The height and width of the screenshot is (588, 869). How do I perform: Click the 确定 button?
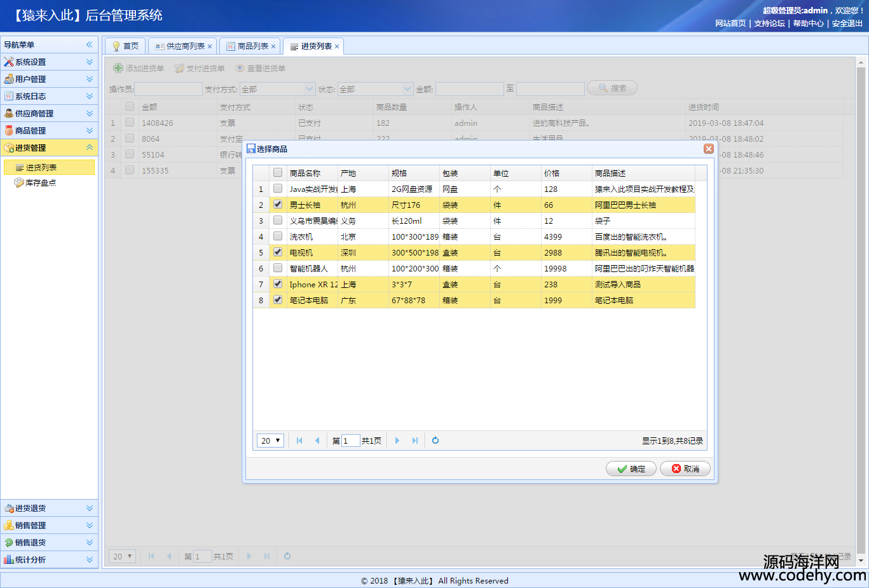pos(631,468)
